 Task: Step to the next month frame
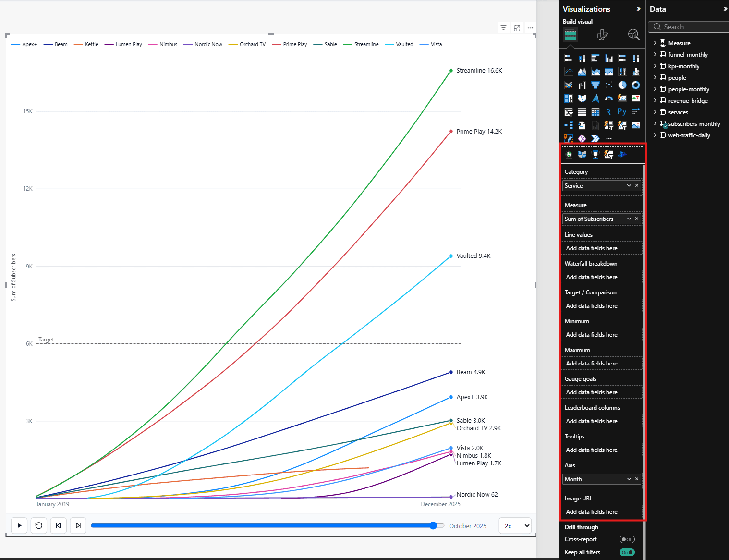click(x=78, y=526)
